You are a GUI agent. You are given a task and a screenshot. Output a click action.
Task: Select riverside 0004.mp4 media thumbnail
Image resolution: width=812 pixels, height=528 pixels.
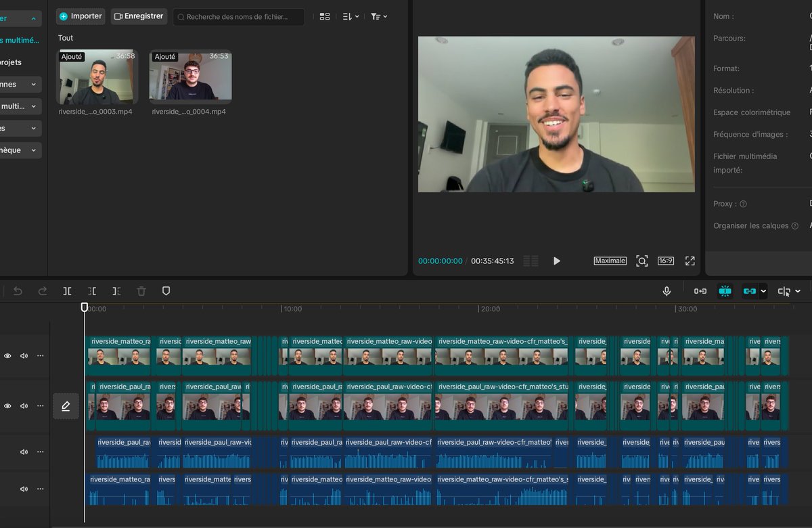click(190, 77)
